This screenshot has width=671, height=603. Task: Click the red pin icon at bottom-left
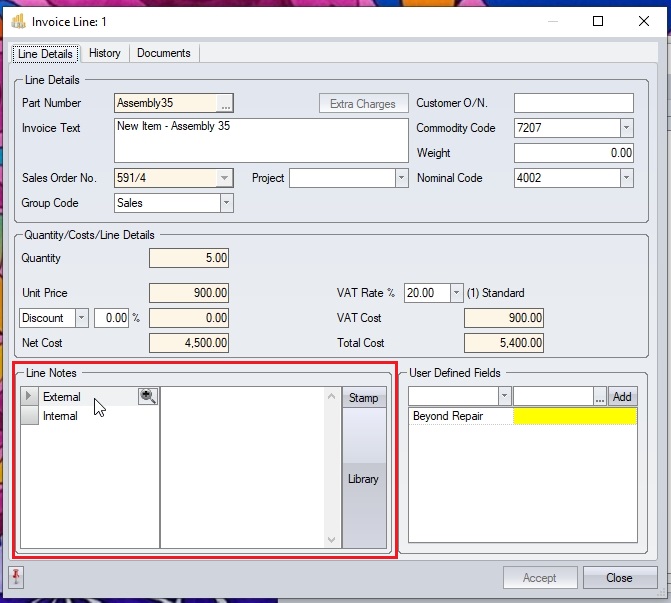point(17,577)
